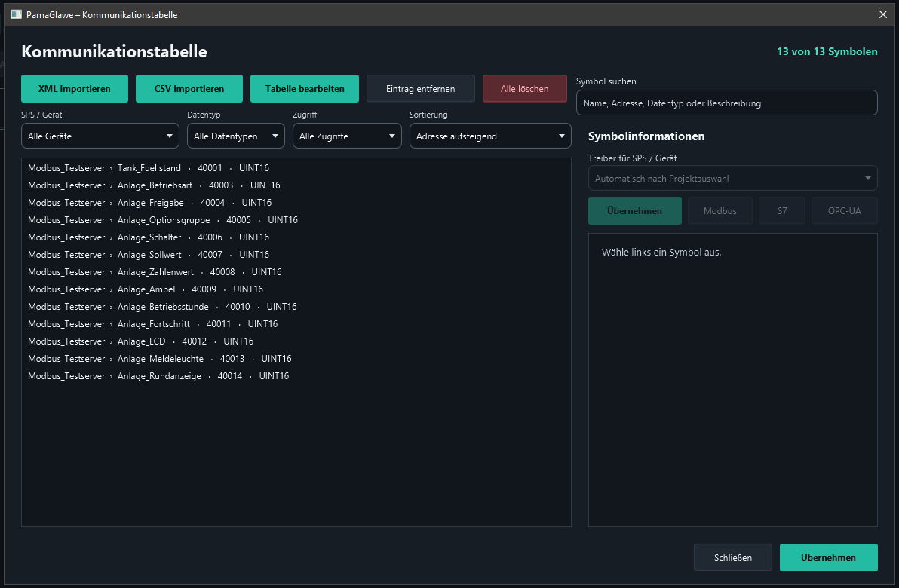Select the Anlage_Sollwert 40007 row

tap(296, 255)
